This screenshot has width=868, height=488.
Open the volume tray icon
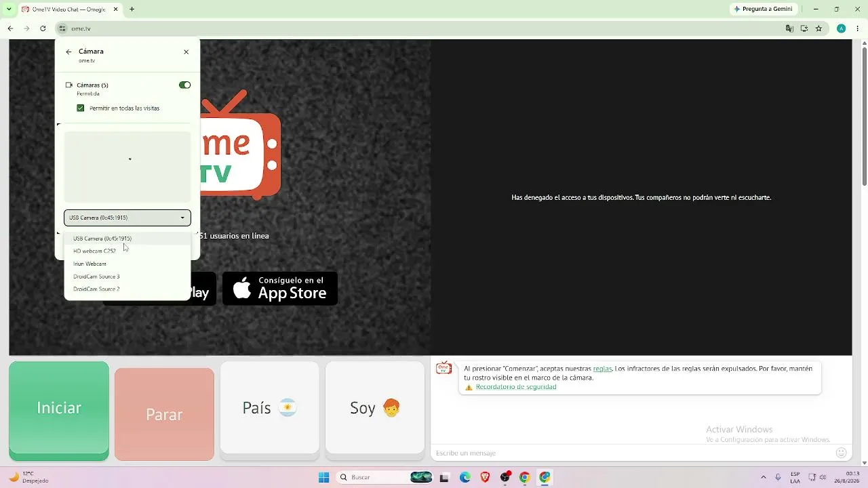(824, 477)
